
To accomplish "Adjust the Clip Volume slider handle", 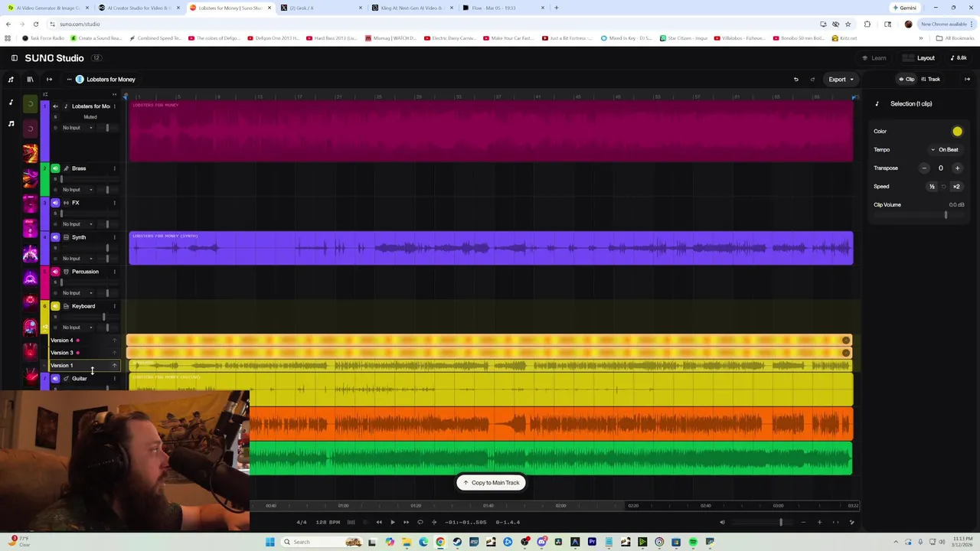I will (x=946, y=215).
